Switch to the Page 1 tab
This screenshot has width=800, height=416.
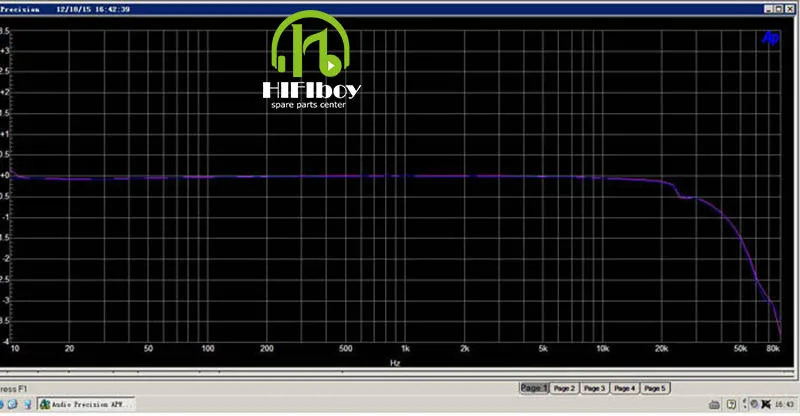click(534, 388)
